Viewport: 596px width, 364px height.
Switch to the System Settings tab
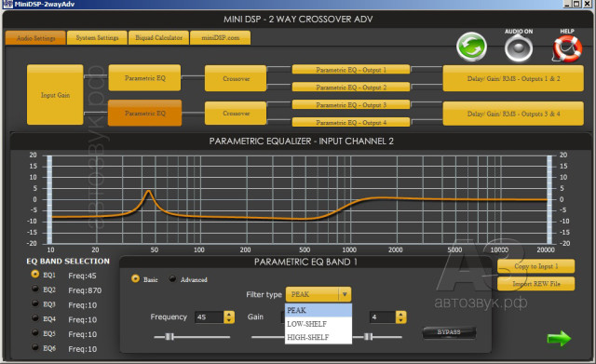[97, 38]
